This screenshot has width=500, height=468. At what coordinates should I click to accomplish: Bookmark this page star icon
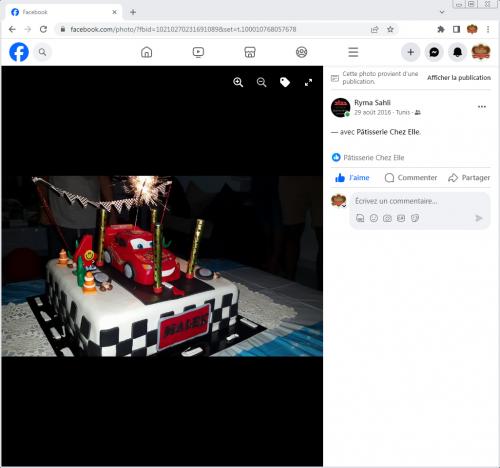(390, 29)
